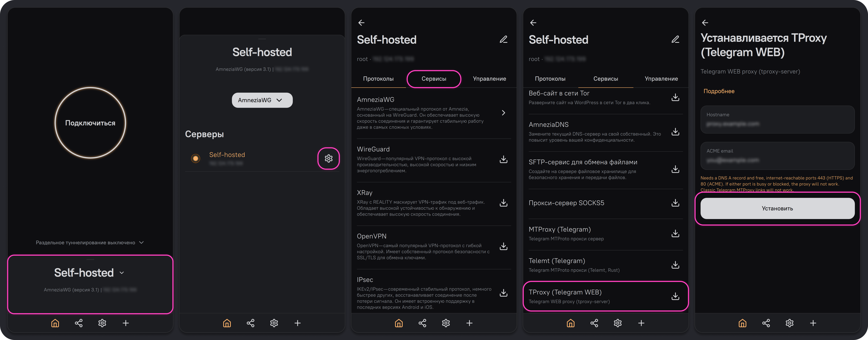
Task: Click edit pencil in Protocols screen
Action: pos(503,39)
